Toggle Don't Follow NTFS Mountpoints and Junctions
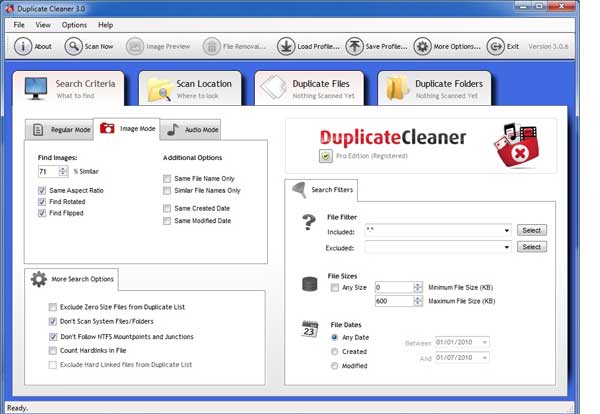This screenshot has width=600, height=414. (53, 337)
